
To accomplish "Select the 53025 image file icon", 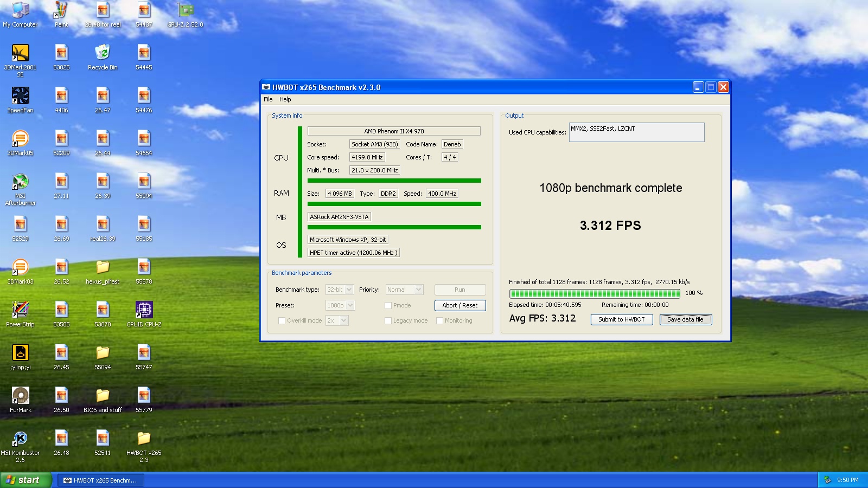I will coord(61,57).
